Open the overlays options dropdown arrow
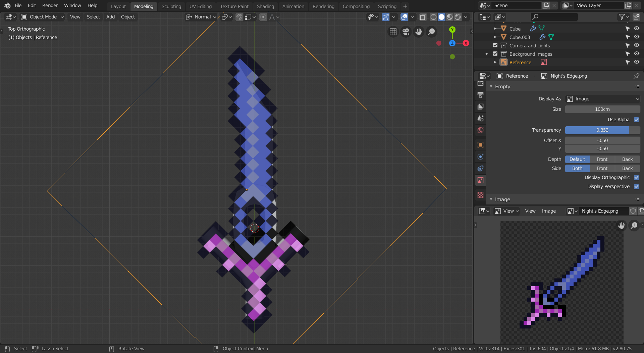The height and width of the screenshot is (353, 644). tap(412, 17)
